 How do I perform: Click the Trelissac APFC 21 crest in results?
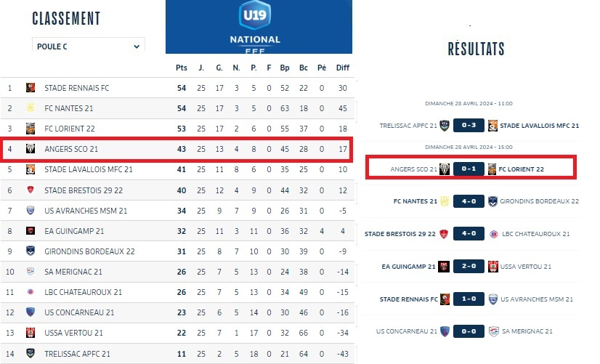(x=445, y=126)
